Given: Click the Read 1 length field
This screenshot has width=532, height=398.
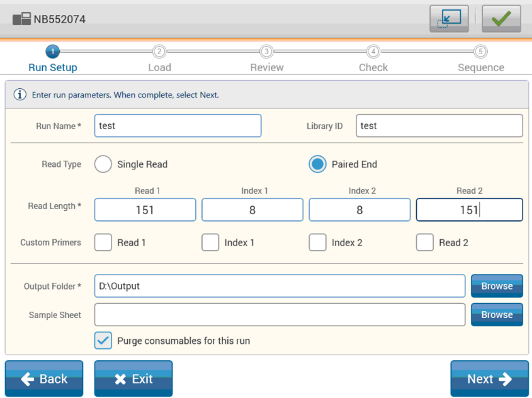Looking at the screenshot, I should tap(145, 210).
